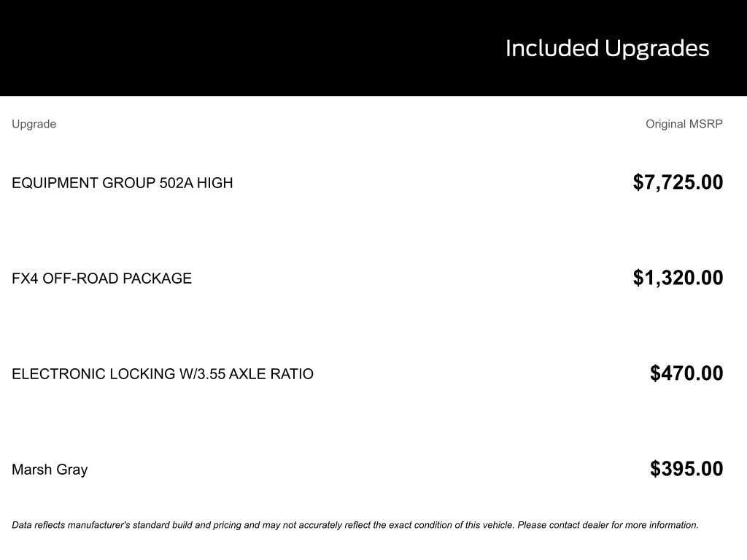Click 'FX4' in the off-road package name
This screenshot has height=560, width=747.
(x=25, y=279)
